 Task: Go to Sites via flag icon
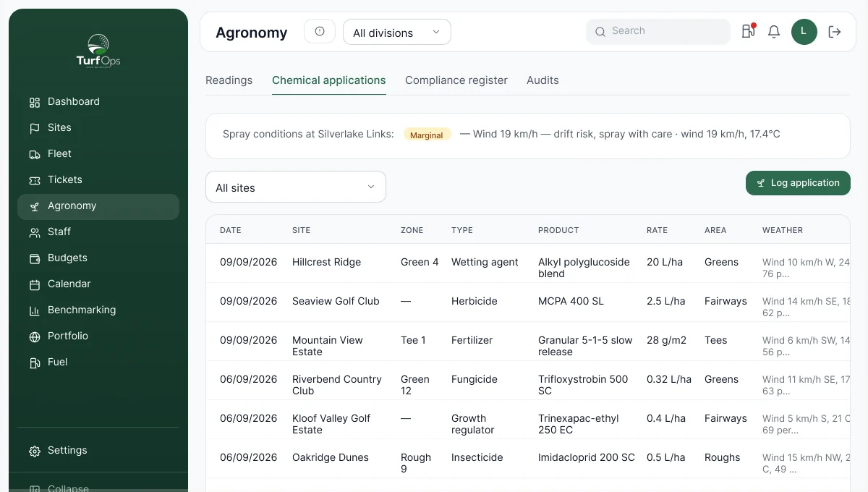(x=98, y=128)
